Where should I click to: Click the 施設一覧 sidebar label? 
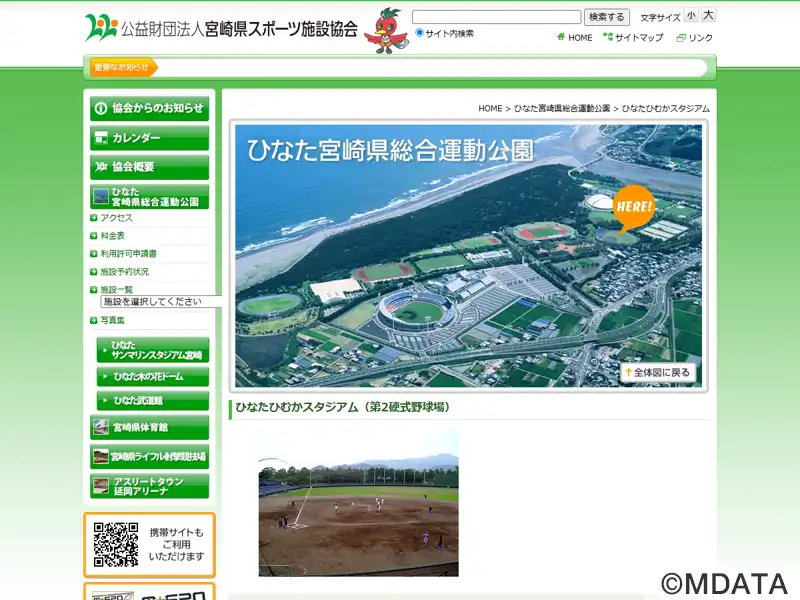[116, 290]
